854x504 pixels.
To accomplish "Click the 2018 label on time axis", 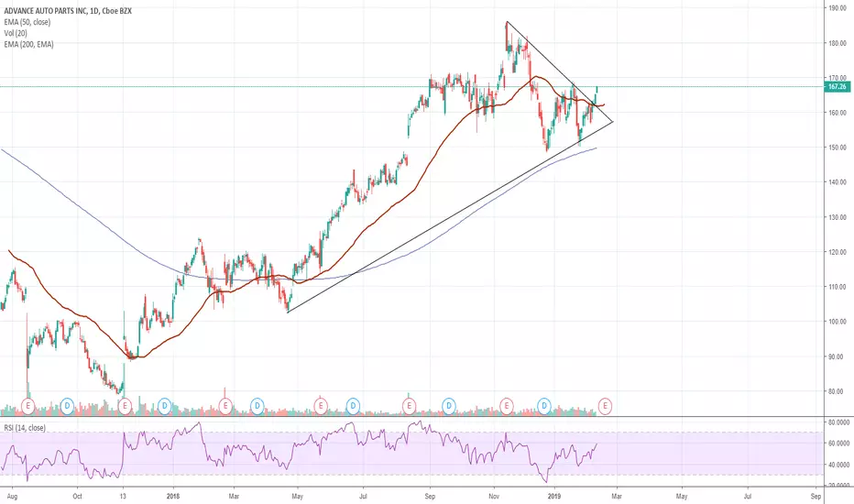I will 173,497.
